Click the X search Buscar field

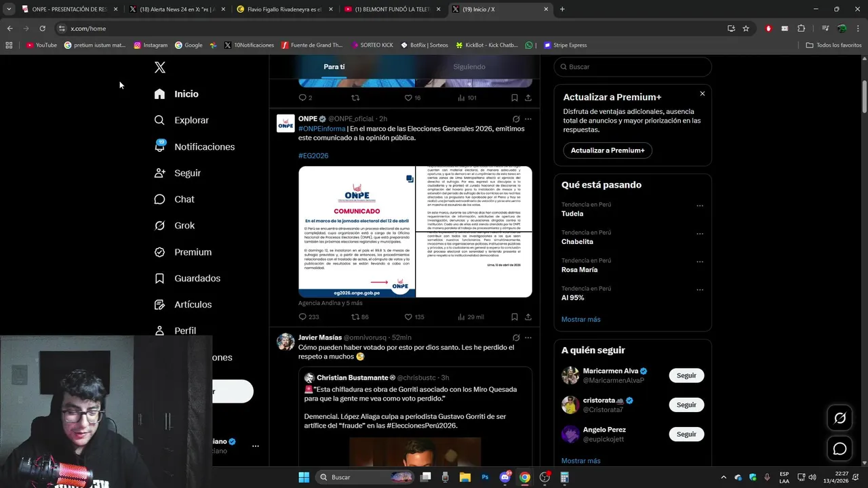(633, 66)
